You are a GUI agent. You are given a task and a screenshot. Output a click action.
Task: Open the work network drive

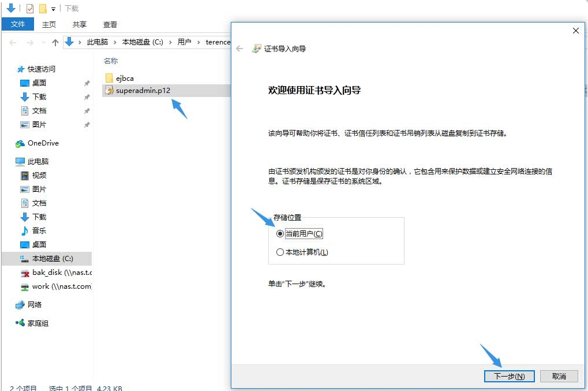(56, 286)
